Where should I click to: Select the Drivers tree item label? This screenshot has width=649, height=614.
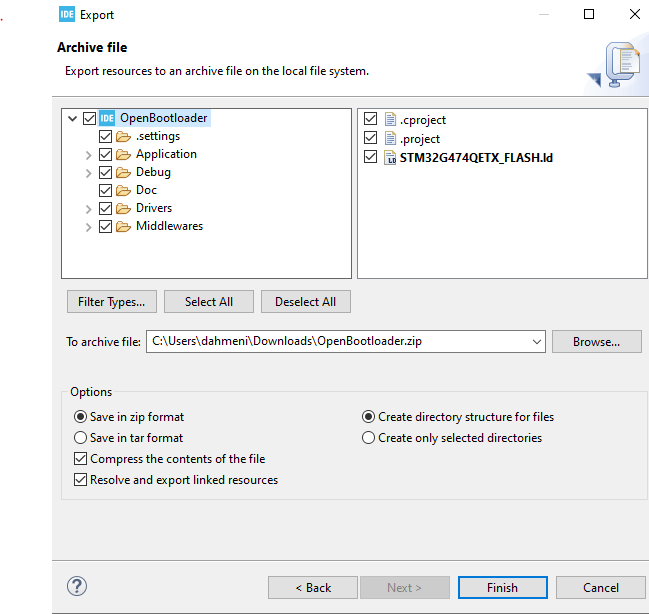[154, 208]
